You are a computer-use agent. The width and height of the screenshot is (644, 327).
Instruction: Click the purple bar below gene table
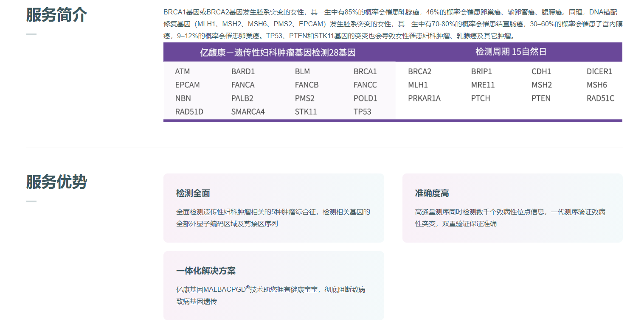pos(393,121)
